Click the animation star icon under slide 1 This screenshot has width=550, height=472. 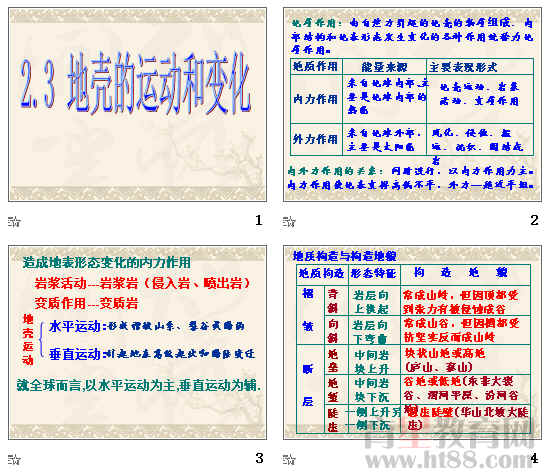pos(14,222)
